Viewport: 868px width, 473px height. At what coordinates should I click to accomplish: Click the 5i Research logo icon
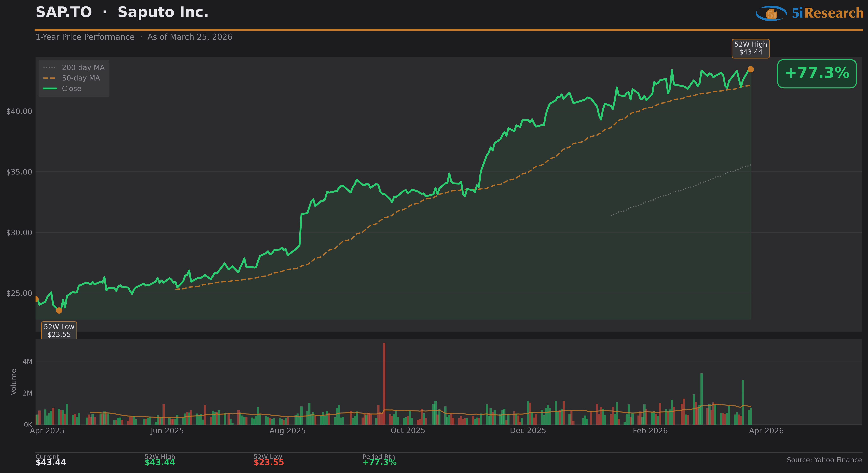click(771, 14)
